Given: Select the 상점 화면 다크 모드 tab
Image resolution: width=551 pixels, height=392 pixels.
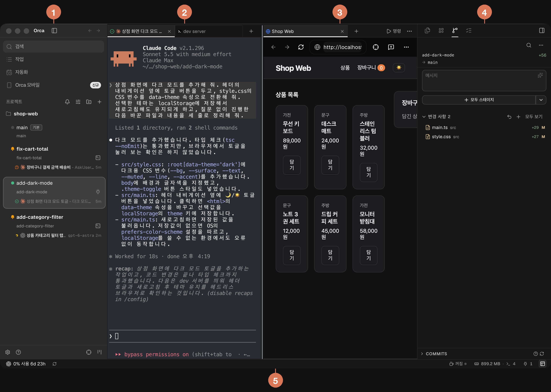Looking at the screenshot, I should click(141, 31).
